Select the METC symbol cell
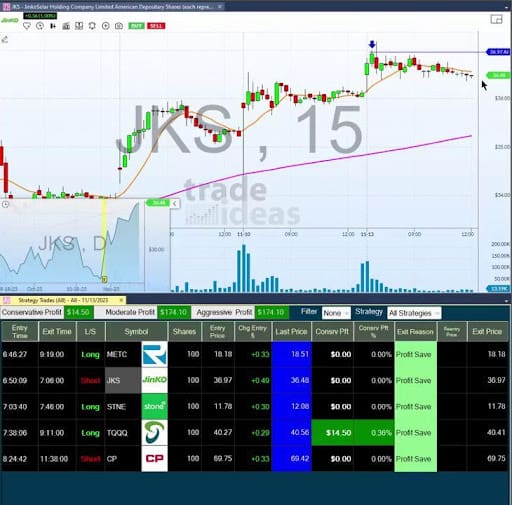512x505 pixels. pos(123,354)
